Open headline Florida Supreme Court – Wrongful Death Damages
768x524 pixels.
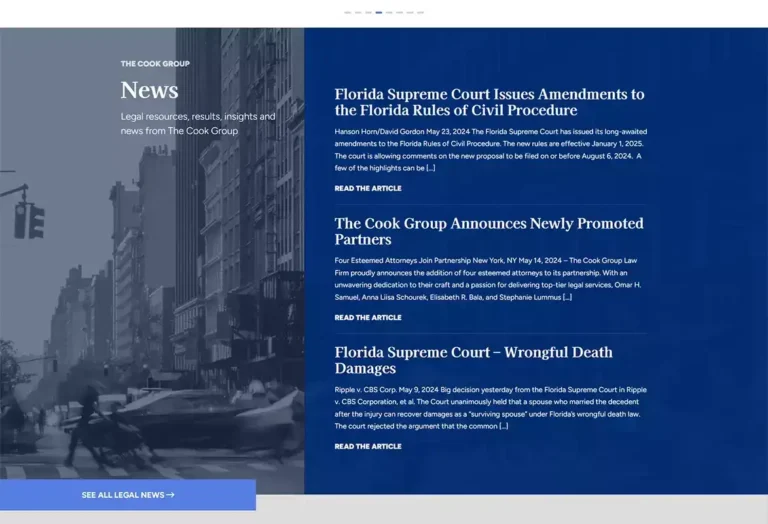[x=473, y=360]
